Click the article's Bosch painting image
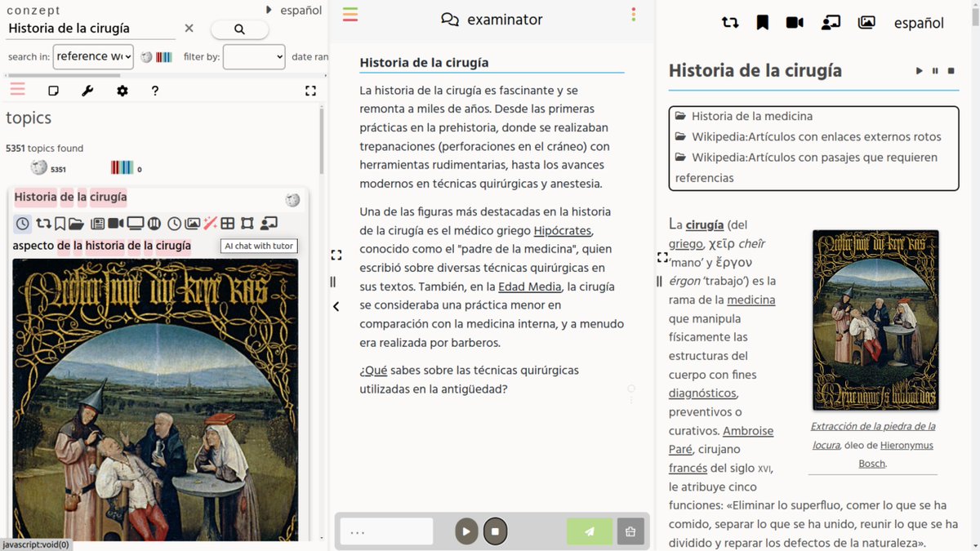Image resolution: width=980 pixels, height=551 pixels. (x=875, y=320)
